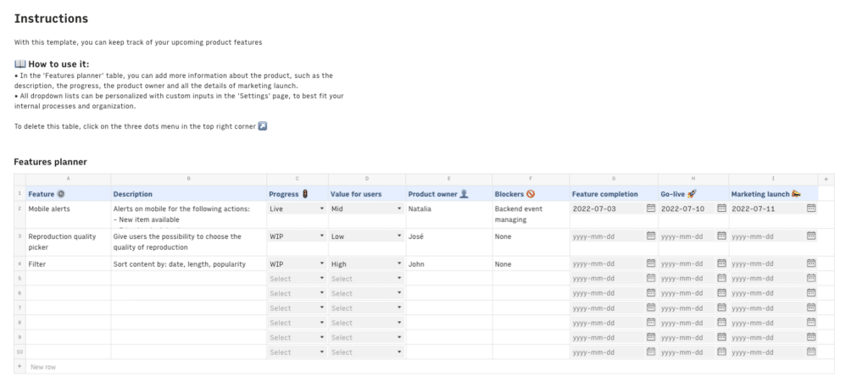Open Go-live calendar icon in row 10
Screen dimensions: 868x388
[x=721, y=352]
